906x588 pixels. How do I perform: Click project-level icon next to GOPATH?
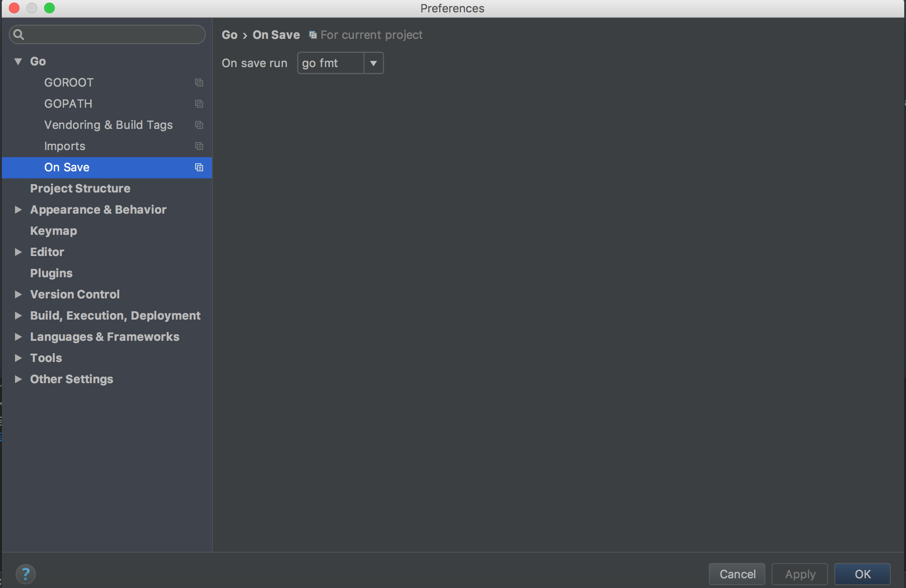pyautogui.click(x=199, y=104)
